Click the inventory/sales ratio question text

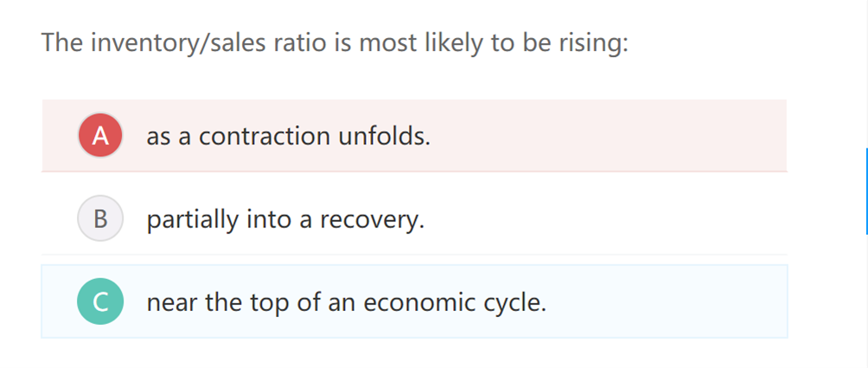[x=335, y=42]
